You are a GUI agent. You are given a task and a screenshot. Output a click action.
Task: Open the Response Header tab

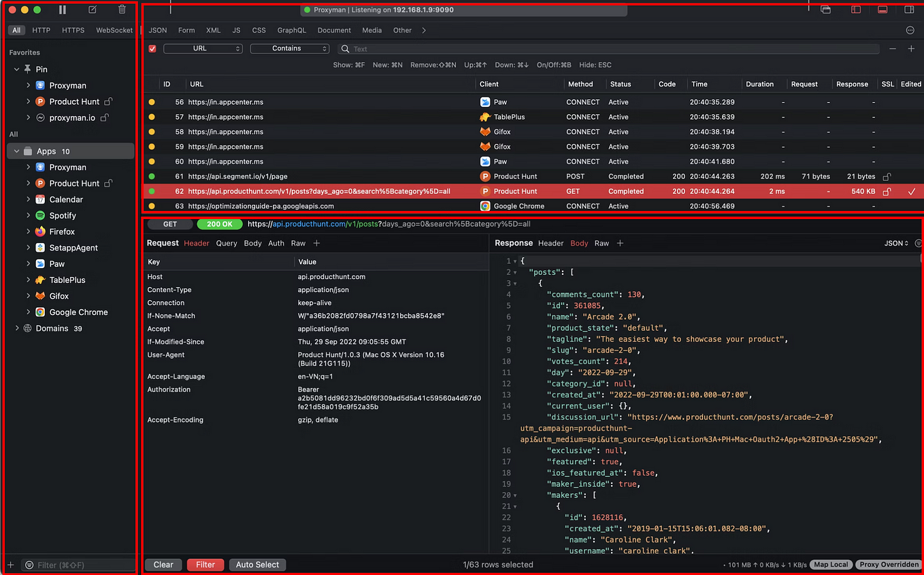pyautogui.click(x=550, y=243)
